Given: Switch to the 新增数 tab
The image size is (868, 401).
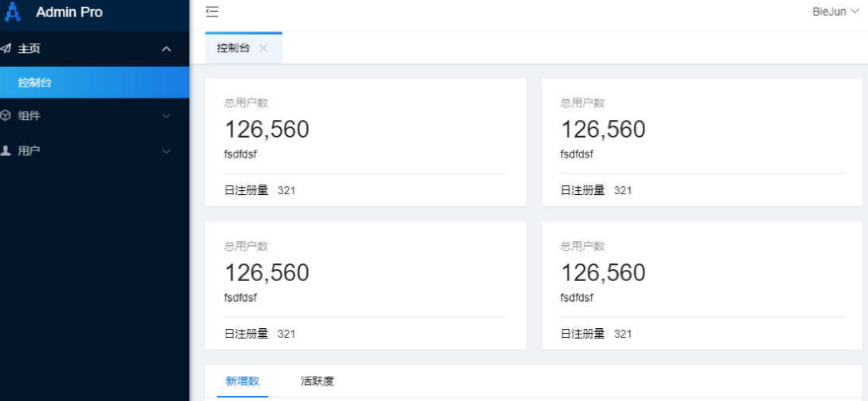Looking at the screenshot, I should [243, 381].
